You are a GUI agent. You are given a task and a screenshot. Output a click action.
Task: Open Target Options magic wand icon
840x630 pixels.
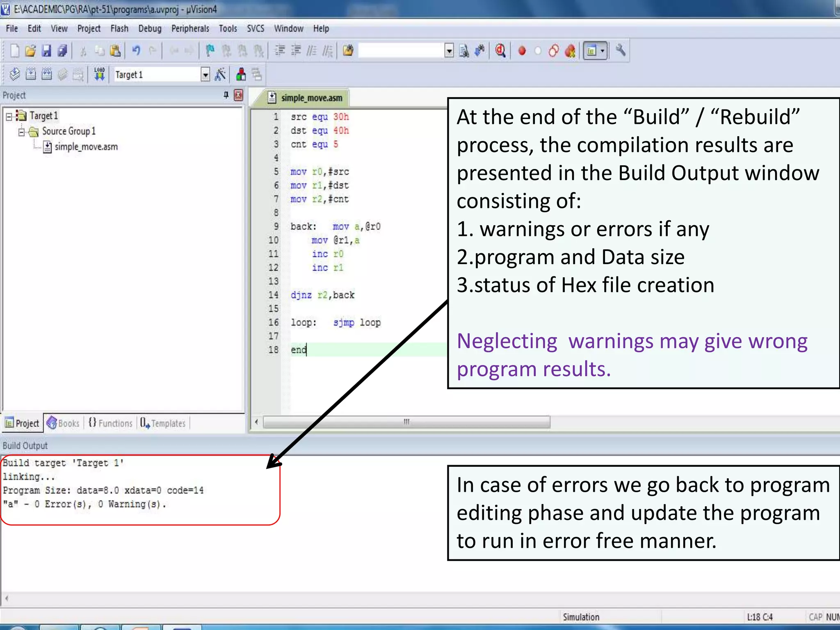(x=220, y=75)
